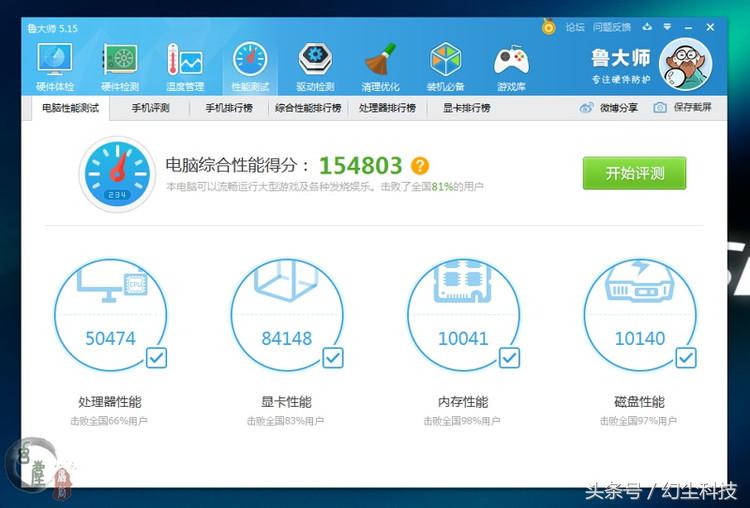Click the memory score circle 10041
Image resolution: width=750 pixels, height=508 pixels.
(x=463, y=315)
